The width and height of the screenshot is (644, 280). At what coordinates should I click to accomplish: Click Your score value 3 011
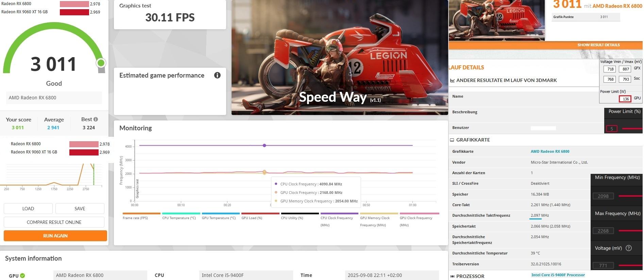[18, 128]
